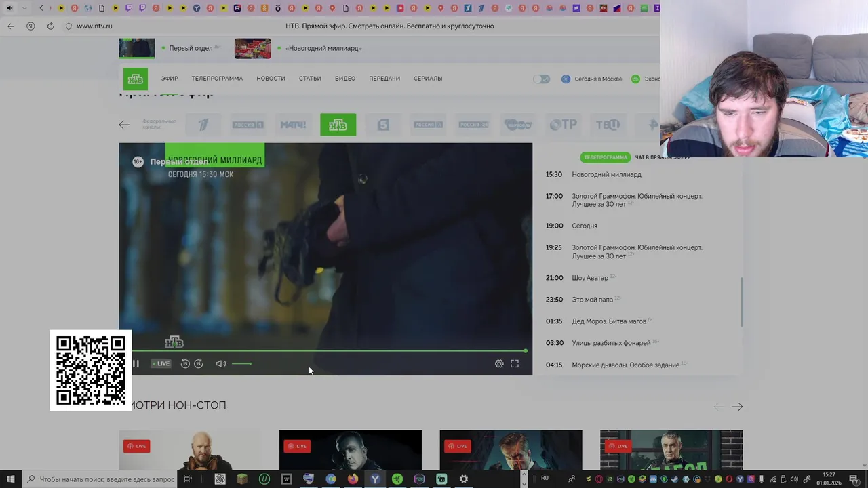The image size is (868, 488).
Task: Open the Сегодня в Москве link
Action: tap(592, 79)
